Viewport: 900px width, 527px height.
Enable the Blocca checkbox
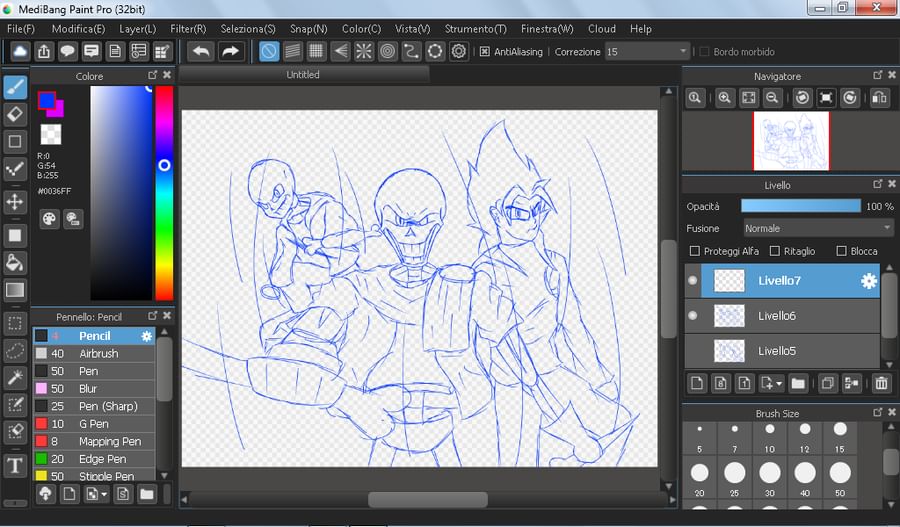pyautogui.click(x=841, y=251)
